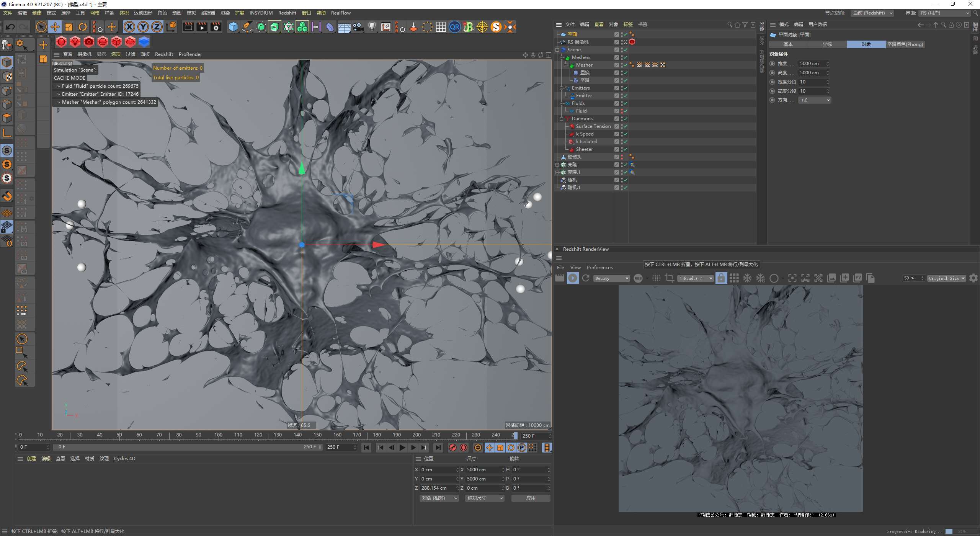The image size is (980, 536).
Task: Click the light bulb icon
Action: [x=372, y=27]
